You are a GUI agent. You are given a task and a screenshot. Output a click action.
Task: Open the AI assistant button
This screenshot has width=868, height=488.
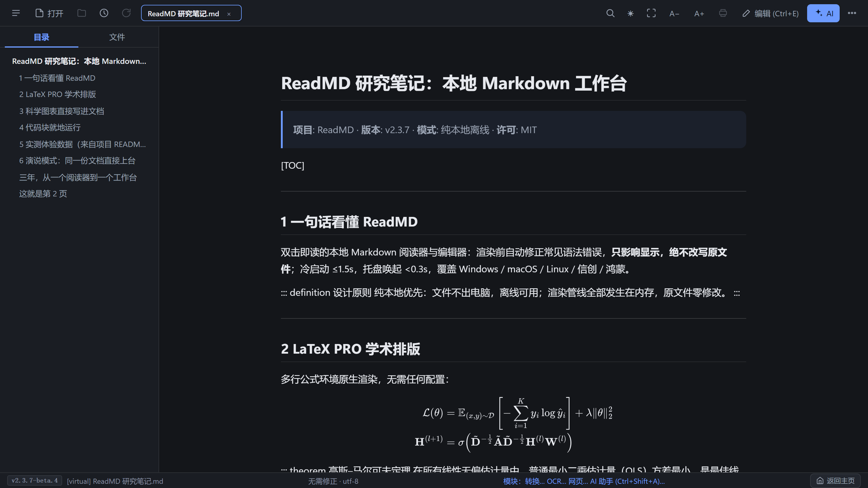[823, 13]
